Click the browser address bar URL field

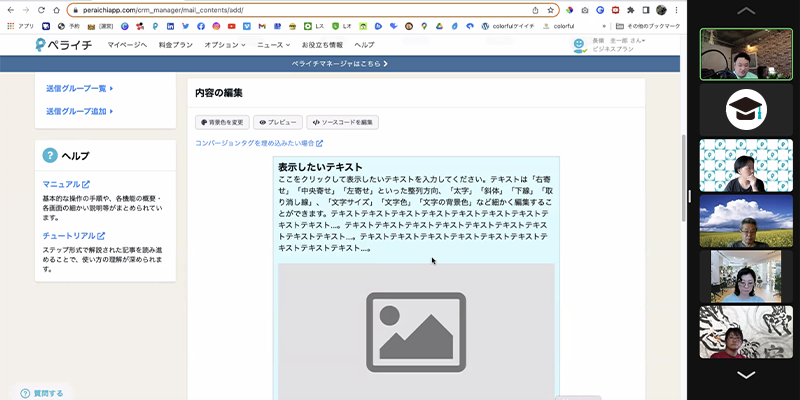click(300, 10)
